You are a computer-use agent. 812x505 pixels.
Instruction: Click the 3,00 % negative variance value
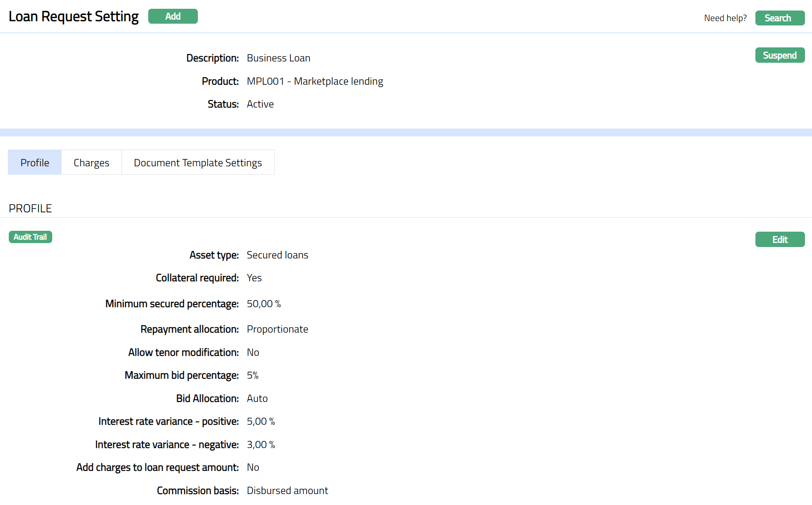[261, 444]
